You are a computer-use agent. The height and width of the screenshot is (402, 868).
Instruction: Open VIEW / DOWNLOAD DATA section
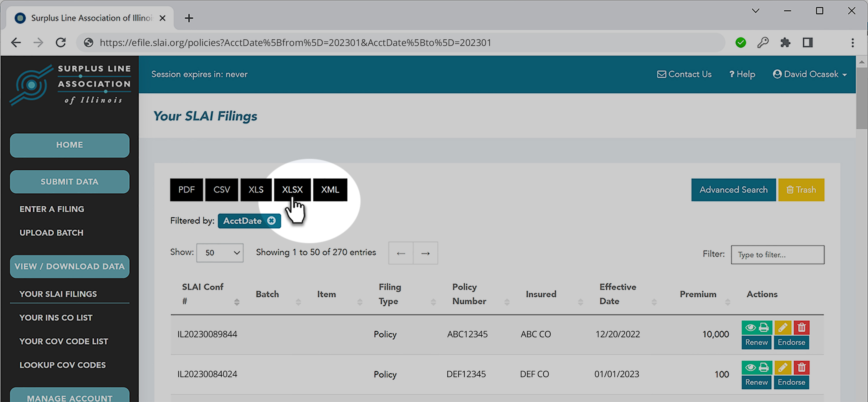70,266
